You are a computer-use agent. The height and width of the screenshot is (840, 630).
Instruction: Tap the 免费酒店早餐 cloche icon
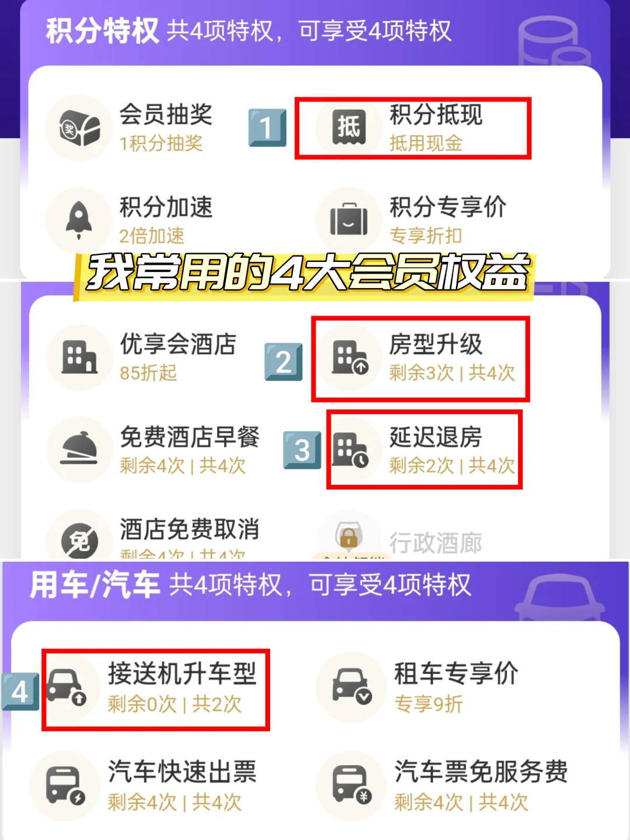pyautogui.click(x=79, y=449)
